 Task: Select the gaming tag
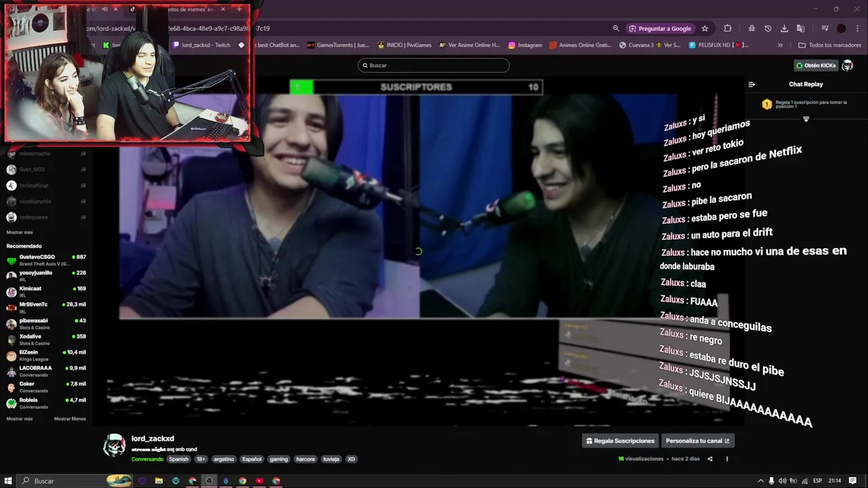click(x=279, y=459)
